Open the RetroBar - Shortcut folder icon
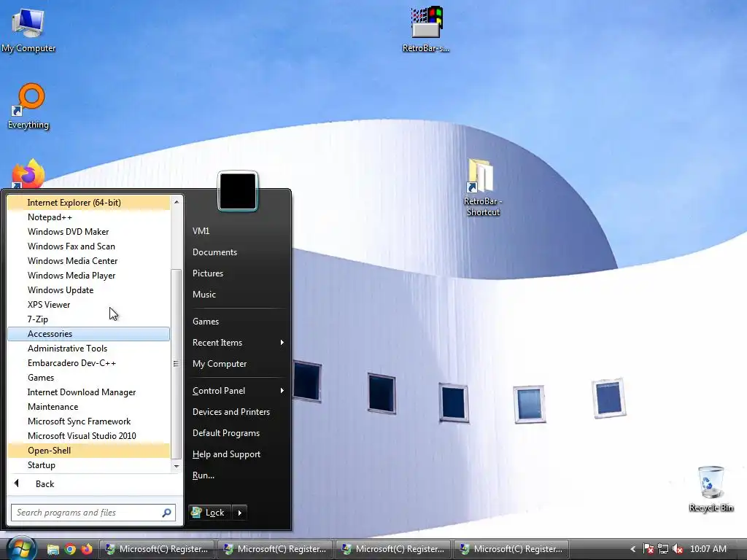This screenshot has width=747, height=560. [x=483, y=187]
